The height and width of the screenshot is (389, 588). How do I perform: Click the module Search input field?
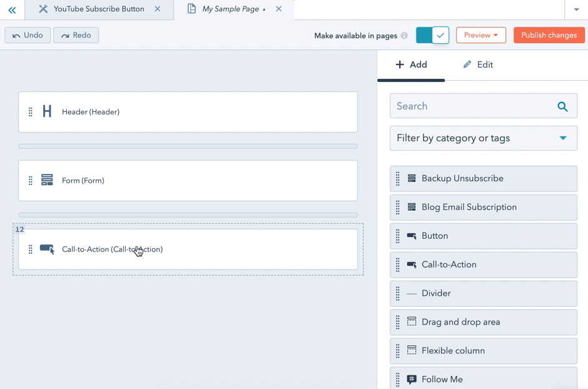472,106
